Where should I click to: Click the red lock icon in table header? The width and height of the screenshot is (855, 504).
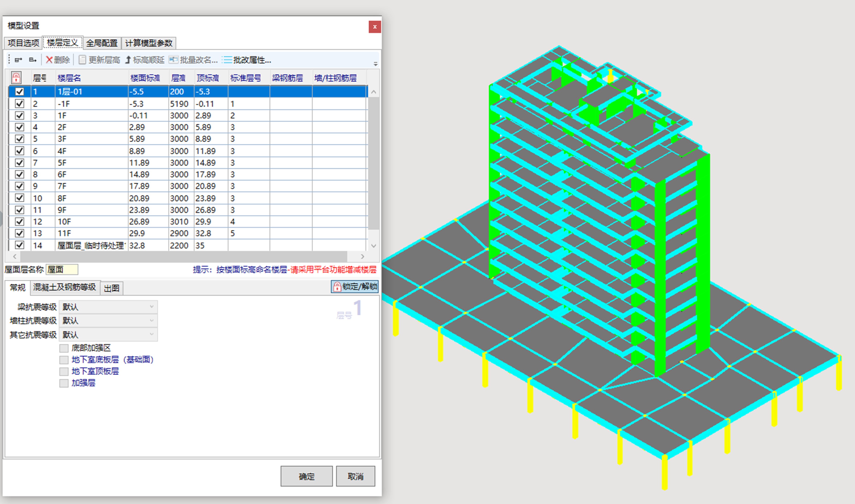[16, 78]
